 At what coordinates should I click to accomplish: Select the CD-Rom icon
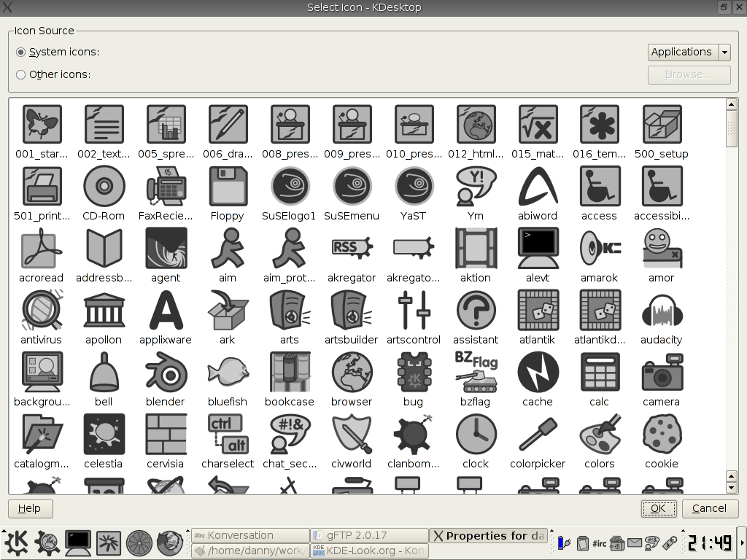point(104,187)
